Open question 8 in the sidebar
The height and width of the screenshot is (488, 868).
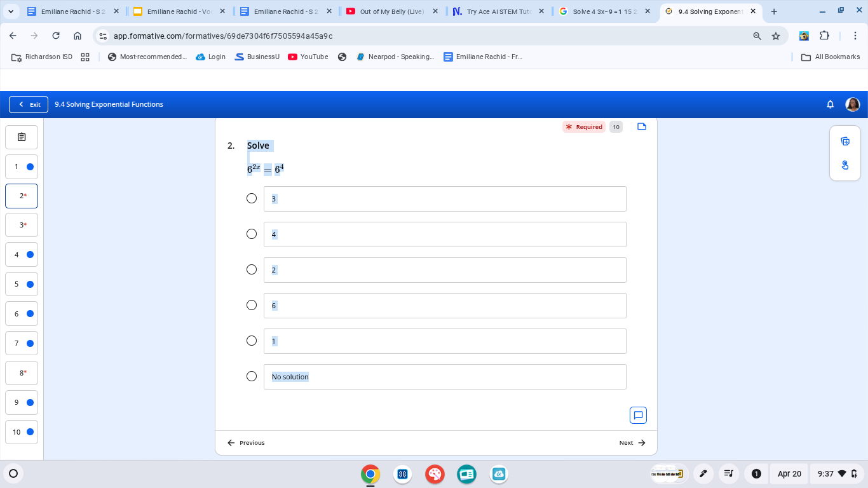[x=22, y=373]
